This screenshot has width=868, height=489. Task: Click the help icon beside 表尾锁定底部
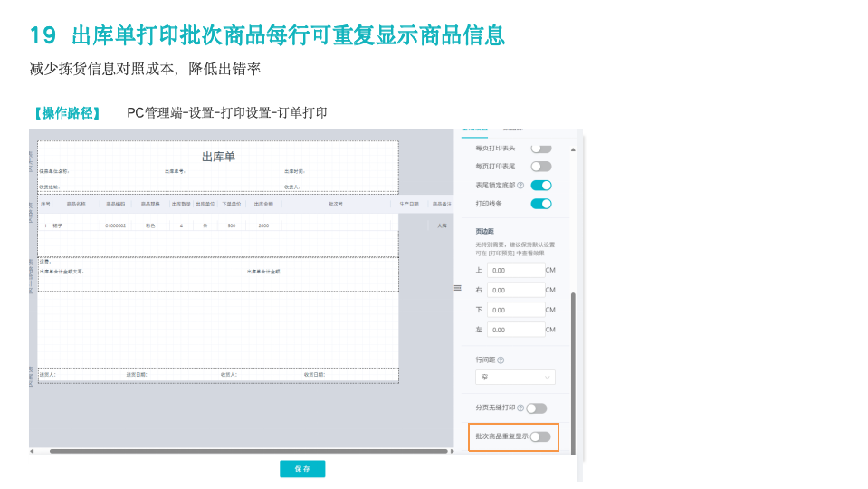[520, 186]
